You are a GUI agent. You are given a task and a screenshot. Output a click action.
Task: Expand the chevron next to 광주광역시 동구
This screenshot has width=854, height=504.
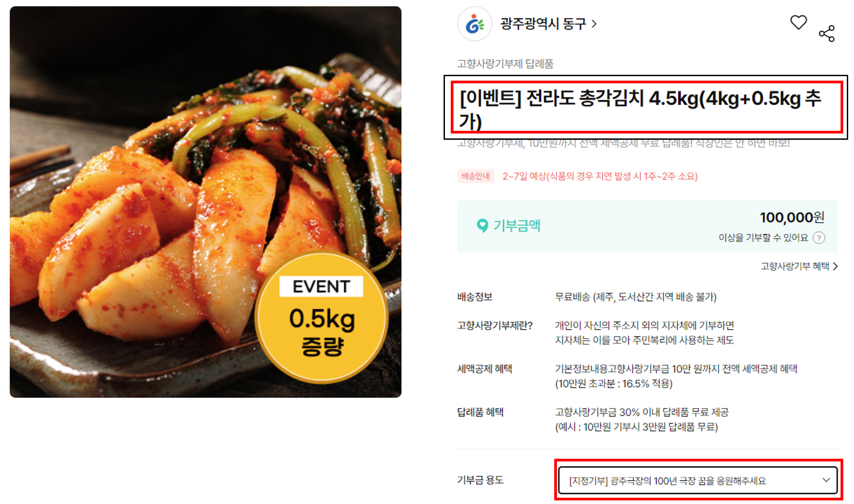594,24
